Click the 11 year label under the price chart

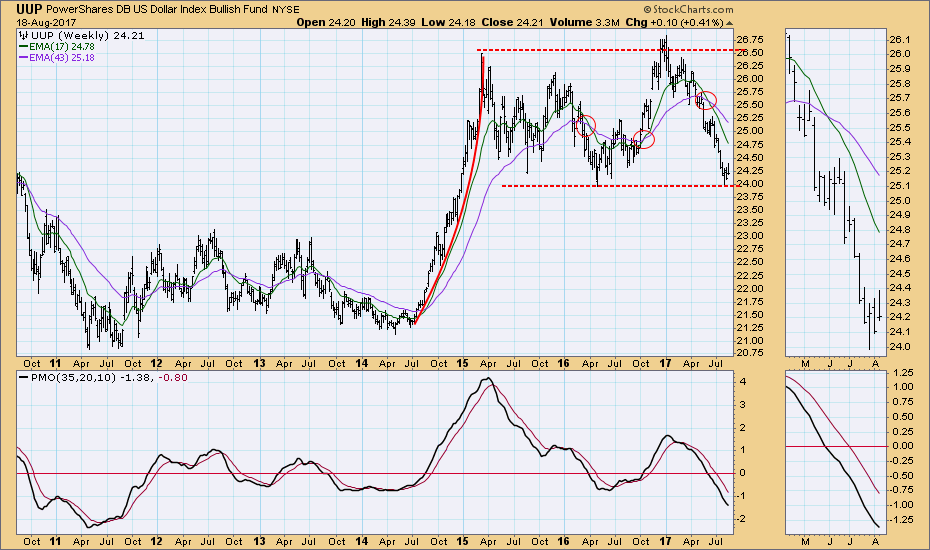point(55,364)
